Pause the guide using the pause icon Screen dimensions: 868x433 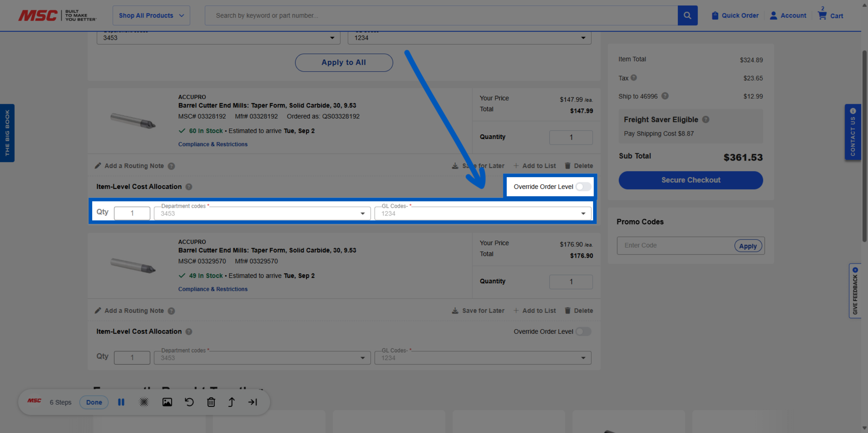[x=121, y=402]
